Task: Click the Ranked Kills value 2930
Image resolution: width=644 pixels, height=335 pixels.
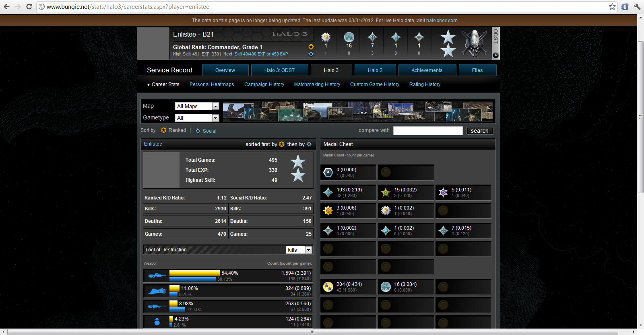Action: point(221,209)
